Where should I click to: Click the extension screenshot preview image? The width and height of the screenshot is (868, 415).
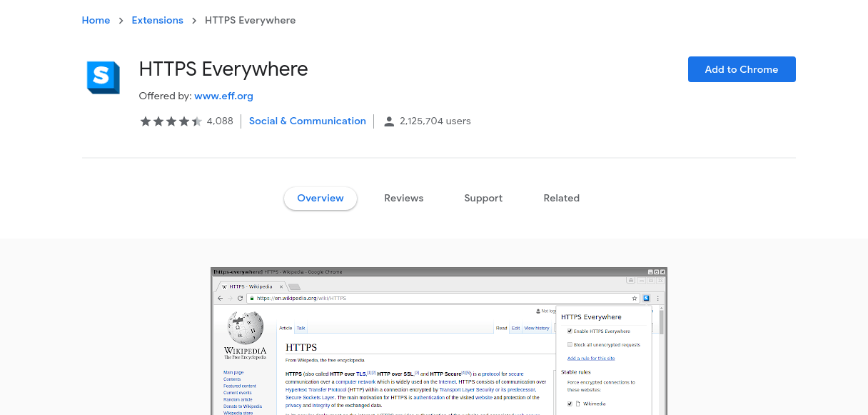439,341
